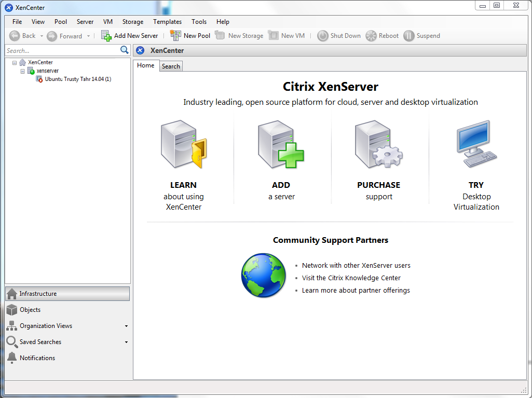This screenshot has width=532, height=398.
Task: Click the Shut Down power icon
Action: (x=323, y=36)
